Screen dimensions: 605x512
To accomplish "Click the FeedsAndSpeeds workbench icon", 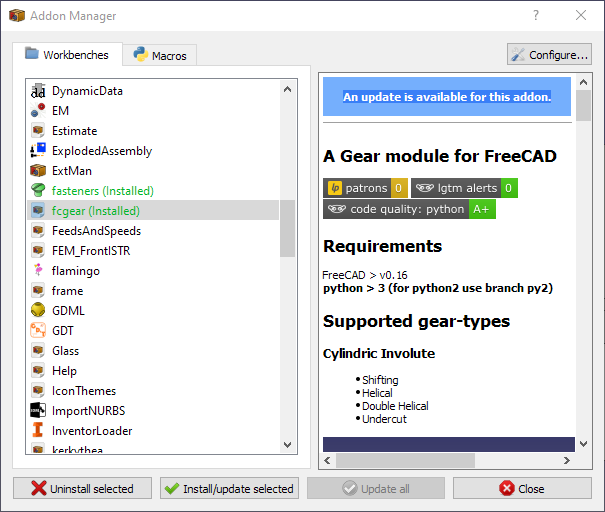I will (x=38, y=231).
